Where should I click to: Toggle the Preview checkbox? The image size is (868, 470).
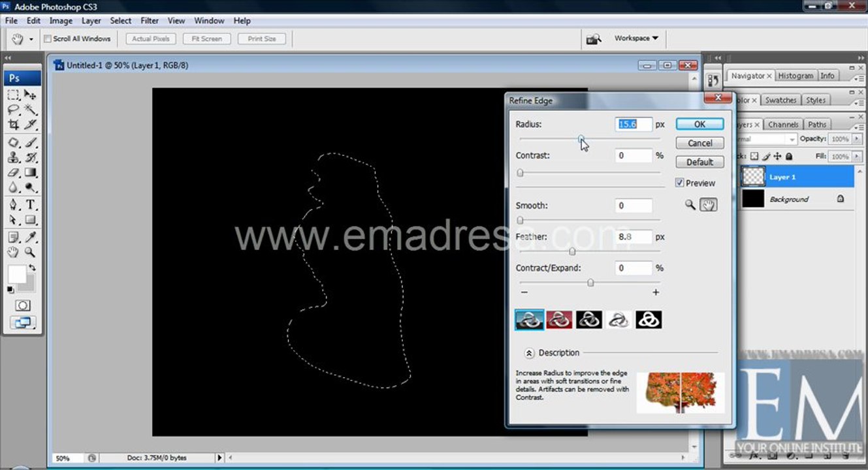click(679, 183)
